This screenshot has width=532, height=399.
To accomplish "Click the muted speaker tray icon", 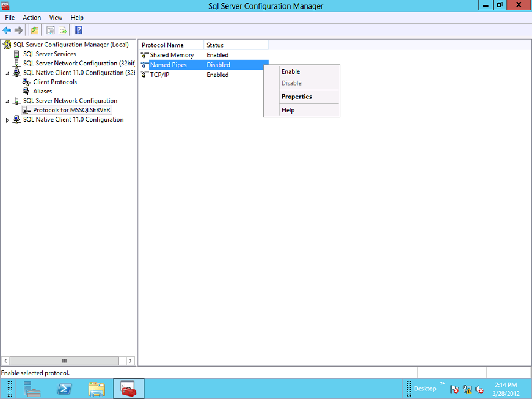I will click(x=479, y=389).
